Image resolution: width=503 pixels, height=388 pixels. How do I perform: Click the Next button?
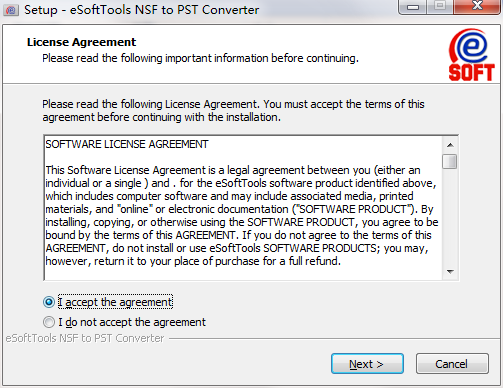tap(367, 364)
